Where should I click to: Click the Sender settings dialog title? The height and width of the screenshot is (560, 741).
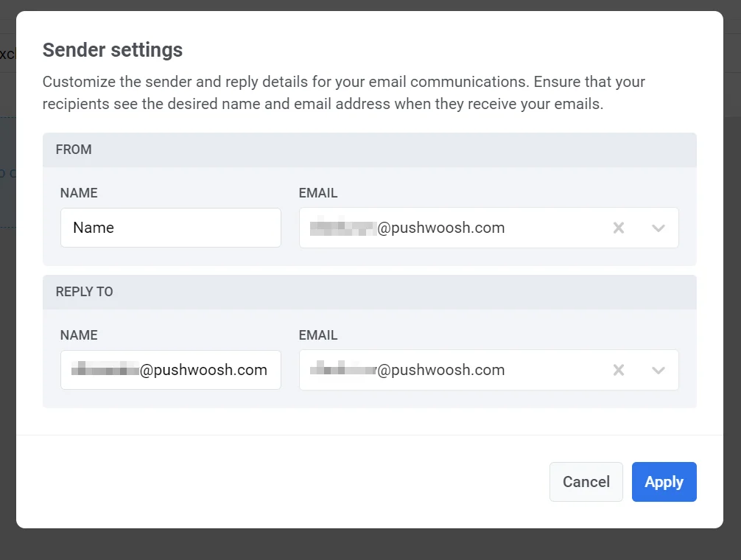(x=113, y=49)
